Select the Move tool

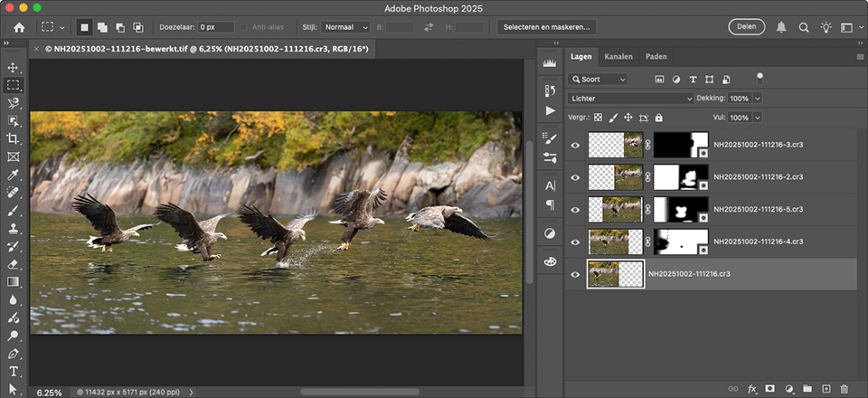click(13, 68)
